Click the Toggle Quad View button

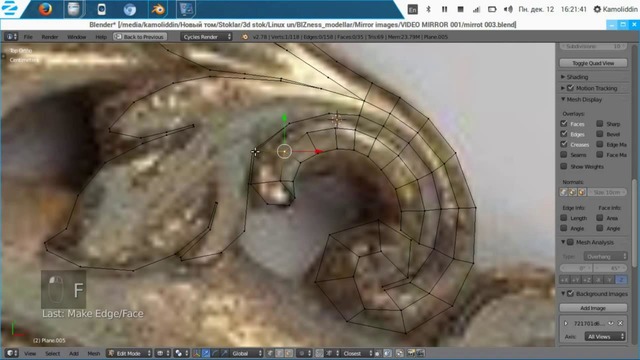point(593,63)
